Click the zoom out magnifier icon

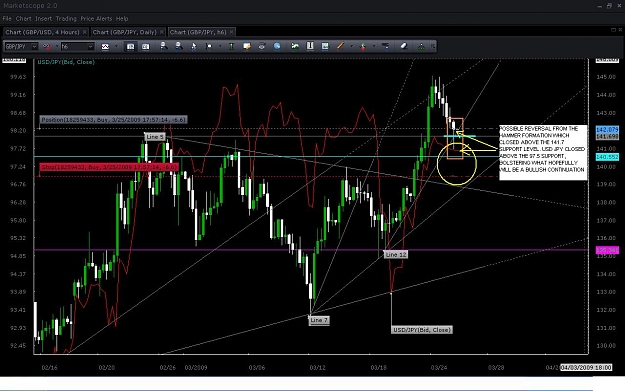click(x=179, y=46)
